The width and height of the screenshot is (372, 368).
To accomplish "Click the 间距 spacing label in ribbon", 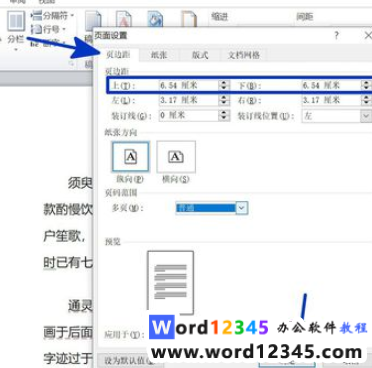I will (305, 16).
